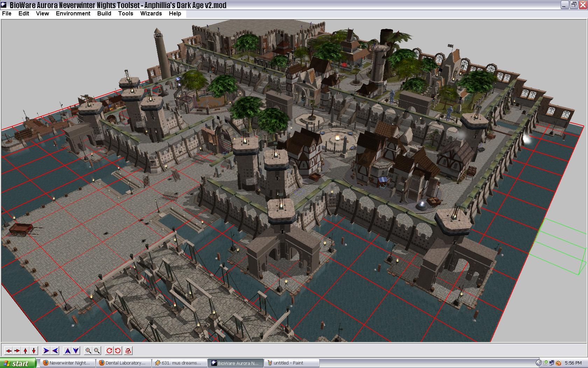The width and height of the screenshot is (588, 368).
Task: Click the Windows start button
Action: tap(18, 363)
